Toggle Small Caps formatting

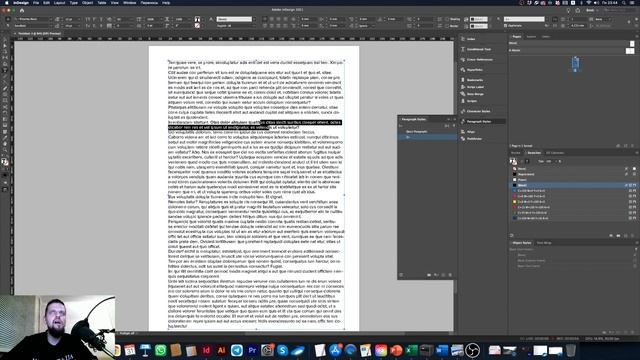[x=88, y=26]
